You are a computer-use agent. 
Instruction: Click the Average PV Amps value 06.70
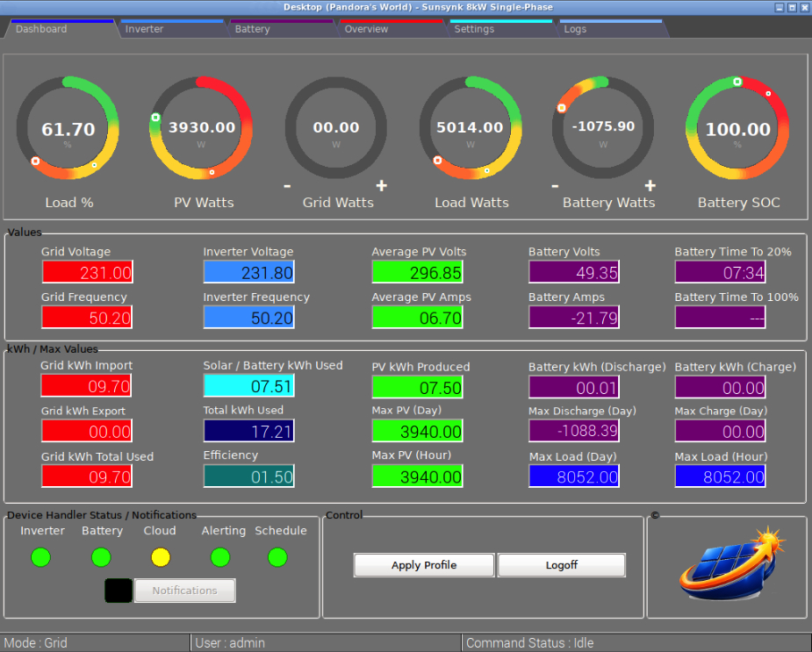point(417,318)
